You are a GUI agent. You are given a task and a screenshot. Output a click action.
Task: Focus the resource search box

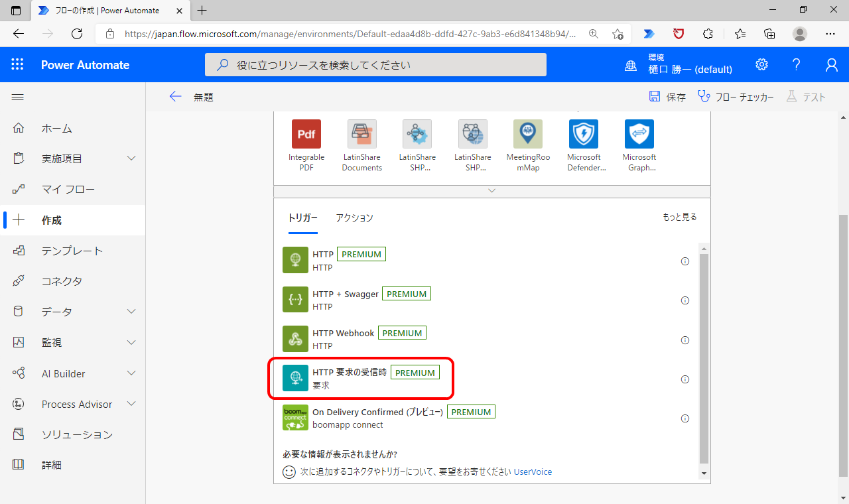375,65
